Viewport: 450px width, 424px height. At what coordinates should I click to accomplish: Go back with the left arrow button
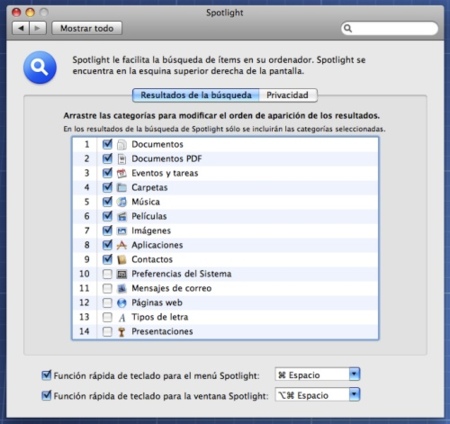(21, 28)
